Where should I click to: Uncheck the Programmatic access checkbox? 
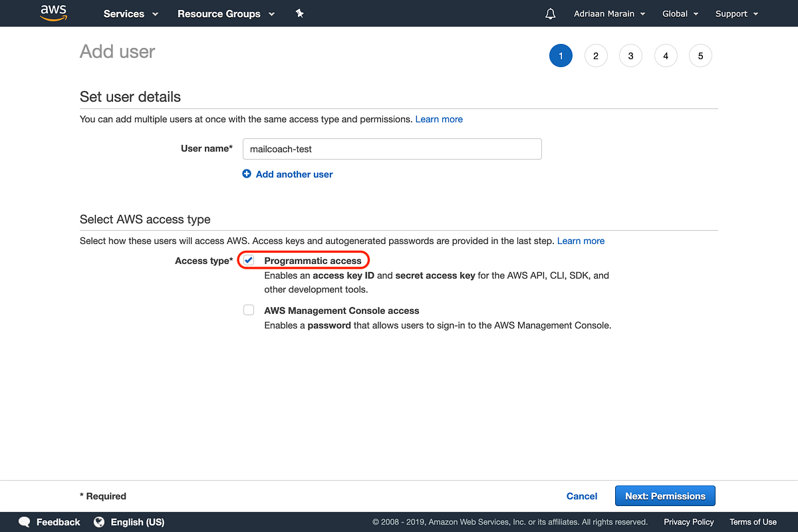[248, 260]
